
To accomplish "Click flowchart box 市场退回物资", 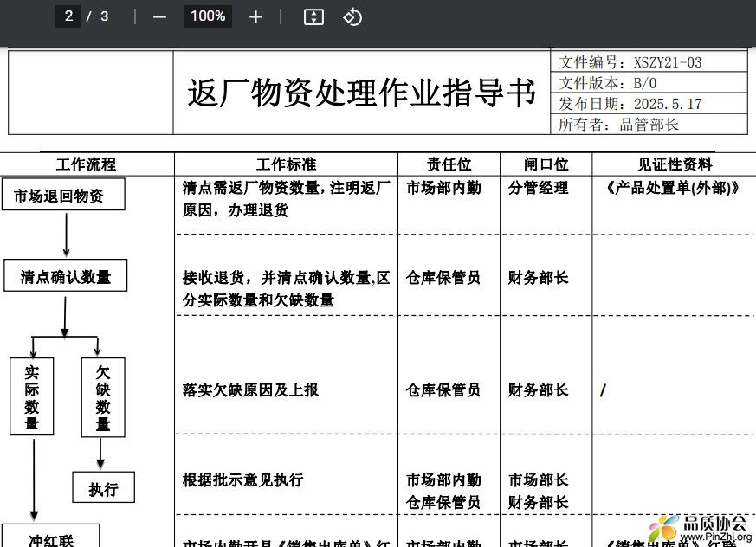I will coord(63,194).
